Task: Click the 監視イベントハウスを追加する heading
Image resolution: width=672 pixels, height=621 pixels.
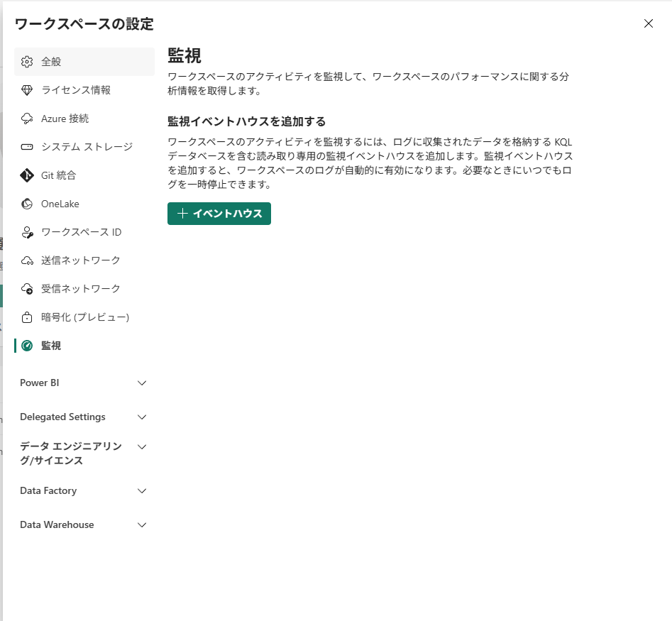Action: (x=246, y=121)
